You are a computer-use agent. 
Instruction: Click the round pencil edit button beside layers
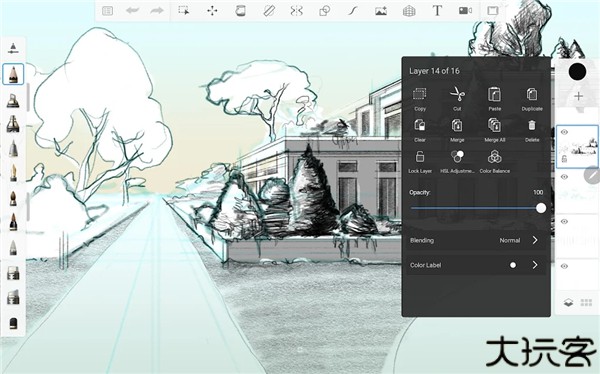[x=592, y=175]
